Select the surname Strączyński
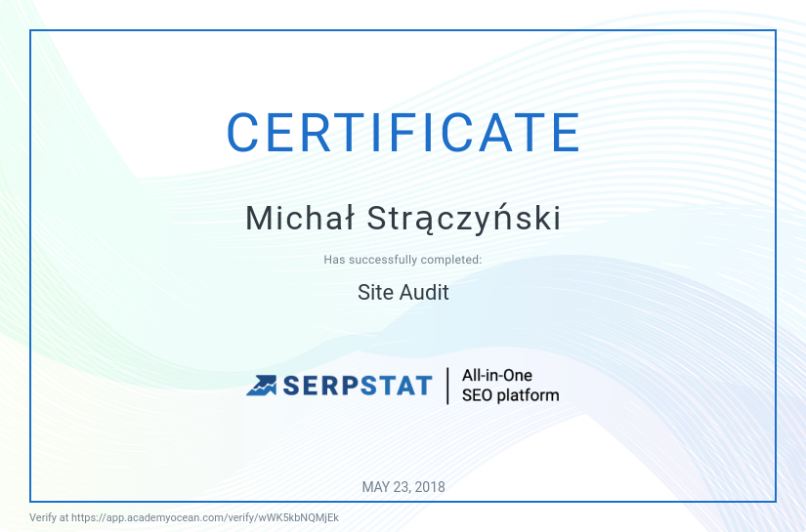This screenshot has height=532, width=806. (x=463, y=219)
